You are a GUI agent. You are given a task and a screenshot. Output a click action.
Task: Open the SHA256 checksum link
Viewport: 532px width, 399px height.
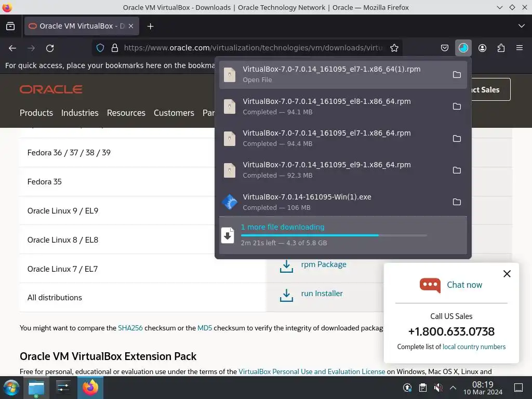pos(130,328)
